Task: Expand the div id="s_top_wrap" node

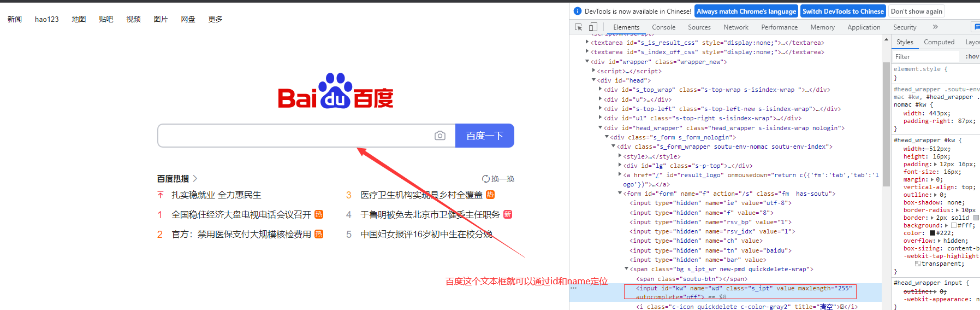Action: [x=601, y=89]
